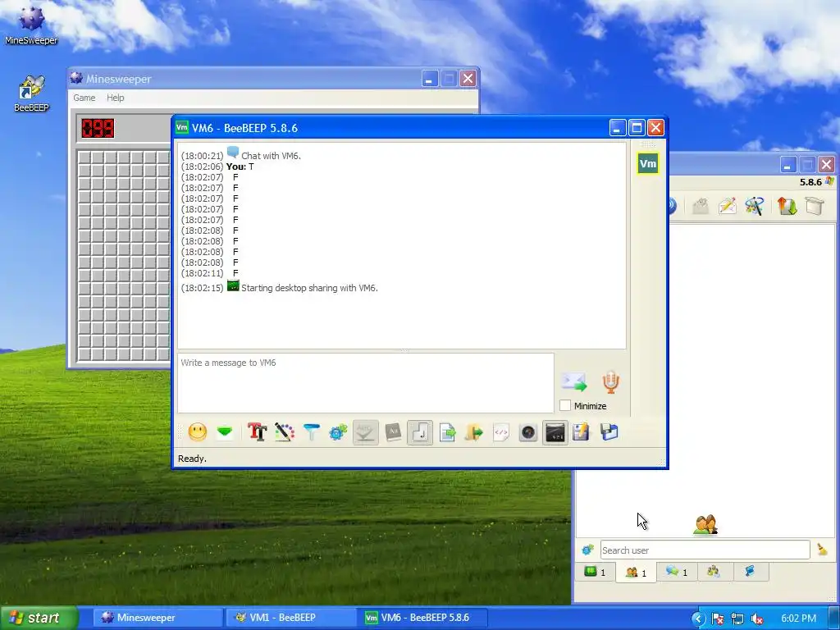840x630 pixels.
Task: Click the blue broadcast icon in VM1 window
Action: click(673, 206)
